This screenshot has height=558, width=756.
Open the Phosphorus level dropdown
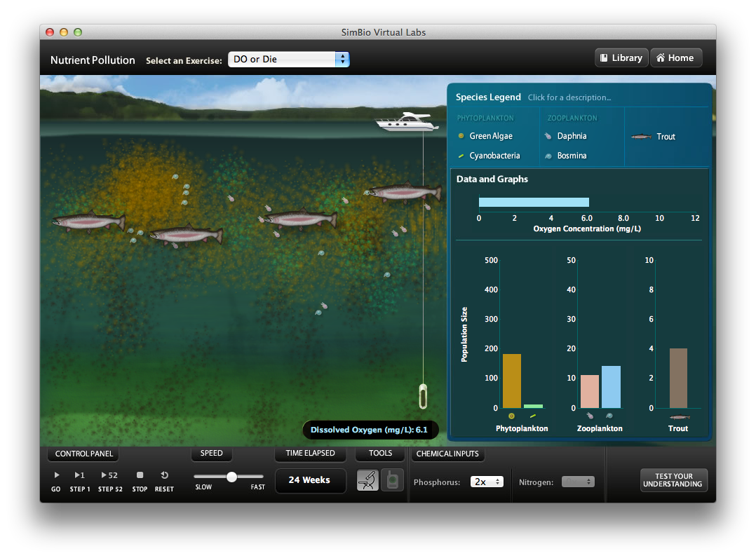(x=487, y=482)
